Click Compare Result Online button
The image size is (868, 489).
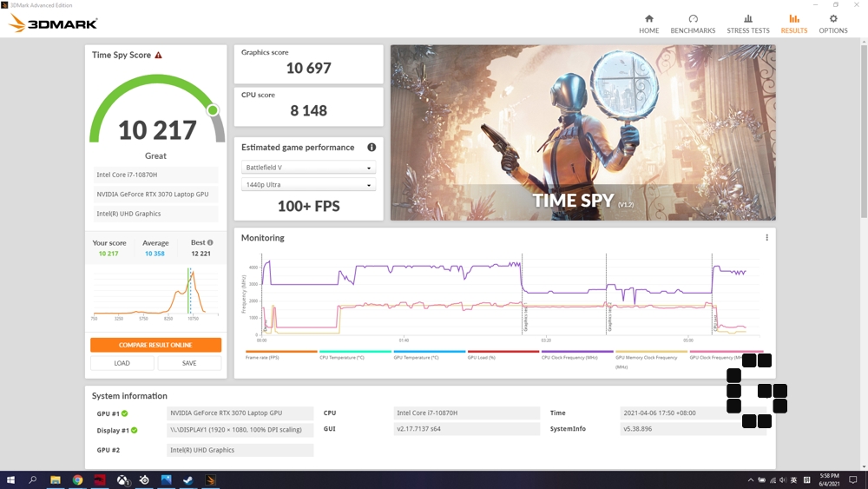[x=155, y=345]
